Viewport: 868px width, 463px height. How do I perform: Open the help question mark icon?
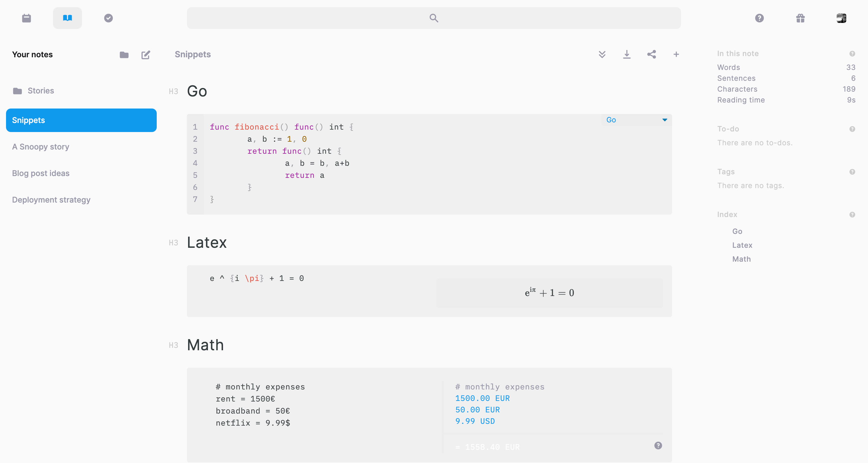759,18
